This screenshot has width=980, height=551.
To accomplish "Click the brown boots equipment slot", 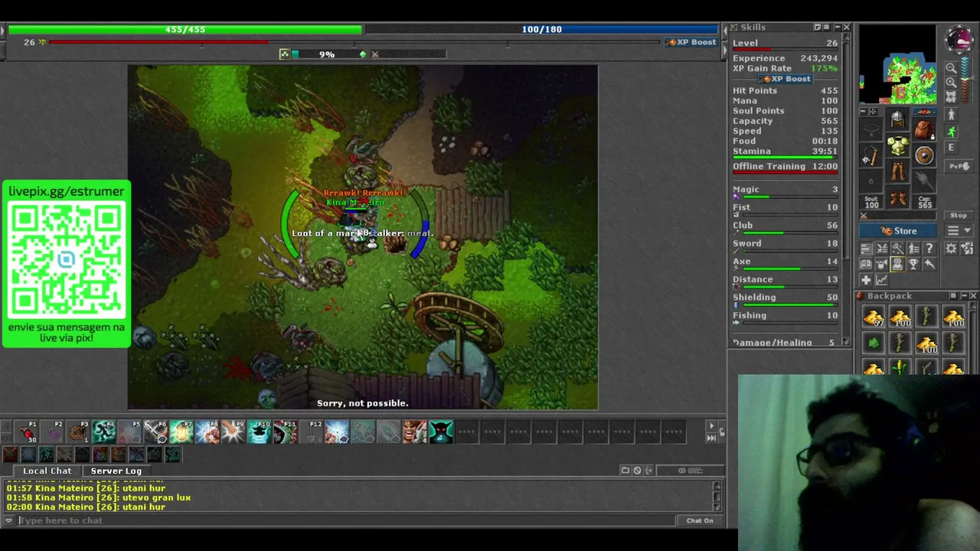I will click(897, 198).
